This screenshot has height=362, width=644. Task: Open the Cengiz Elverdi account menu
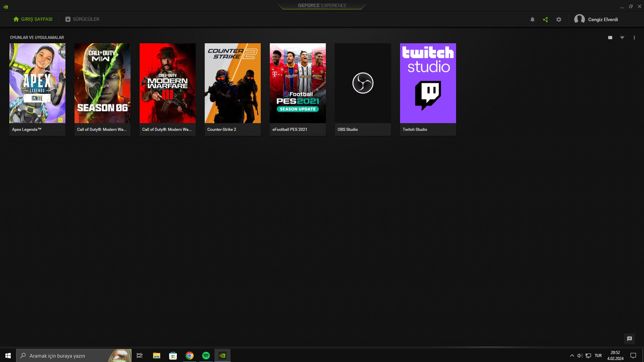(596, 19)
